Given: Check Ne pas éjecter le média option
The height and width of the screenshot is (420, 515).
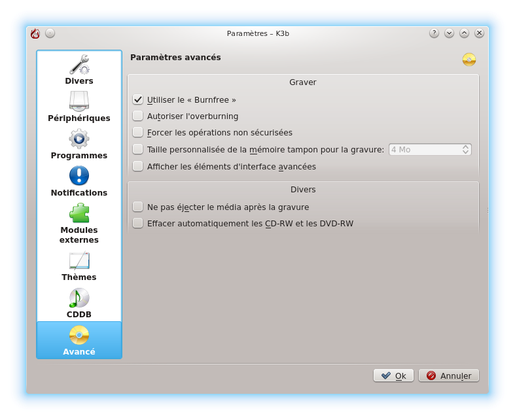Looking at the screenshot, I should pyautogui.click(x=137, y=207).
